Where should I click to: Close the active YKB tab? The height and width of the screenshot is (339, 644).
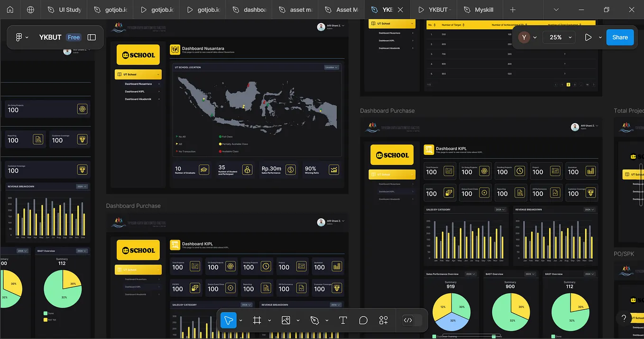click(x=401, y=9)
